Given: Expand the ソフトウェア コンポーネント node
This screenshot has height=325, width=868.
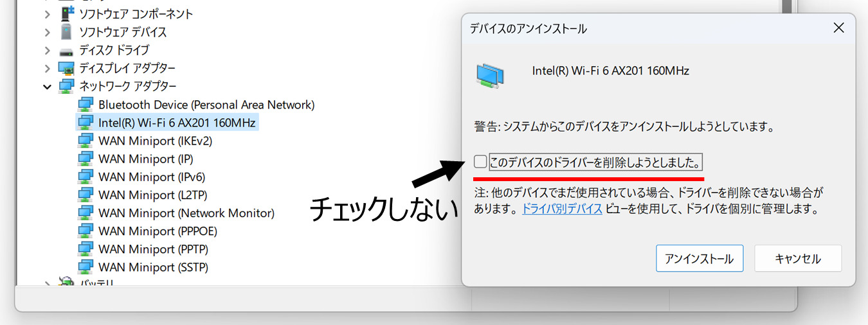Looking at the screenshot, I should pyautogui.click(x=48, y=13).
